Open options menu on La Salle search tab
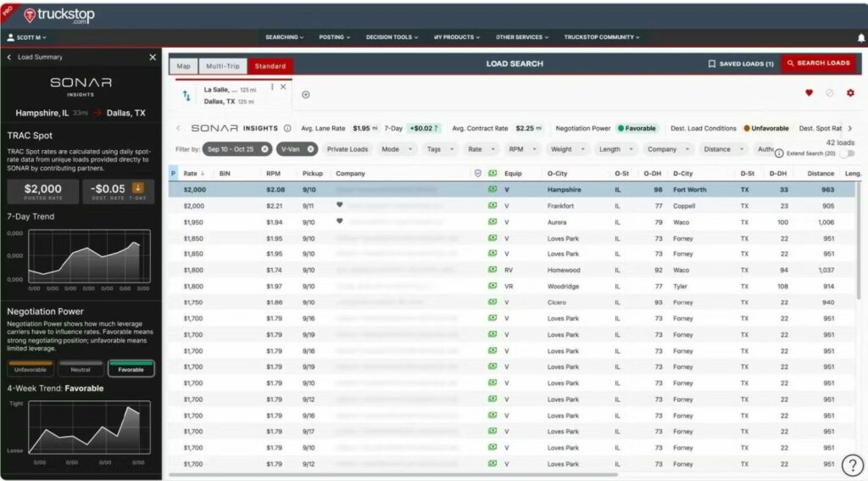868x481 pixels. [x=272, y=87]
